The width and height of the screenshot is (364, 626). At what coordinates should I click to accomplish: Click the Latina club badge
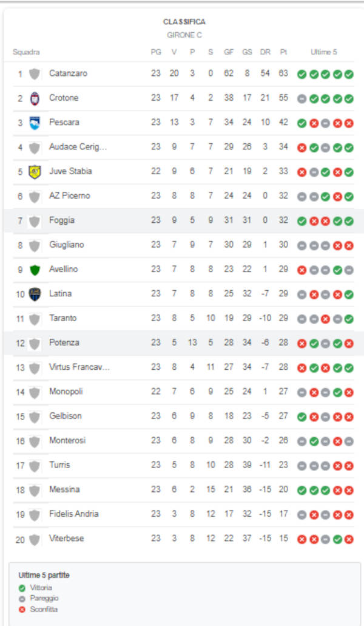pyautogui.click(x=35, y=294)
